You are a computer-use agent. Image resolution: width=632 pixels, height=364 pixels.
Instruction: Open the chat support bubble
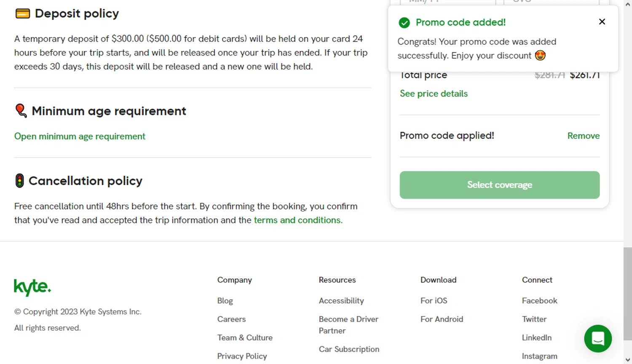[597, 338]
